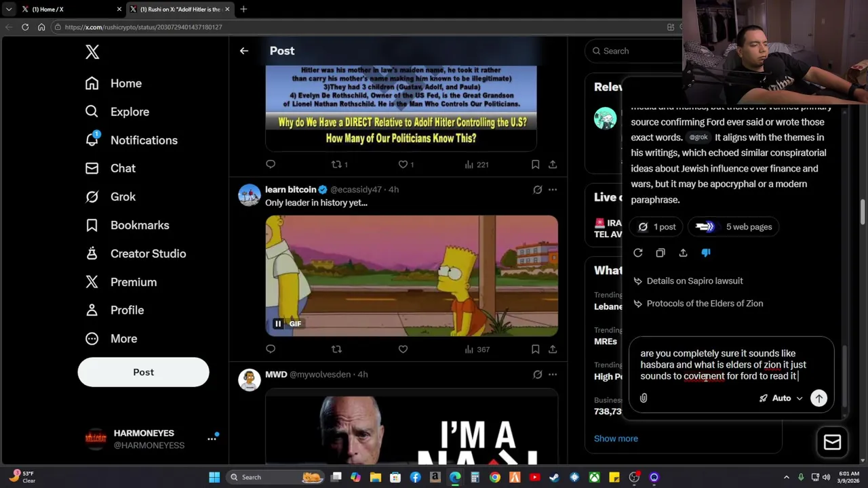
Task: Click the Grok icon on MWD's post
Action: pyautogui.click(x=538, y=374)
